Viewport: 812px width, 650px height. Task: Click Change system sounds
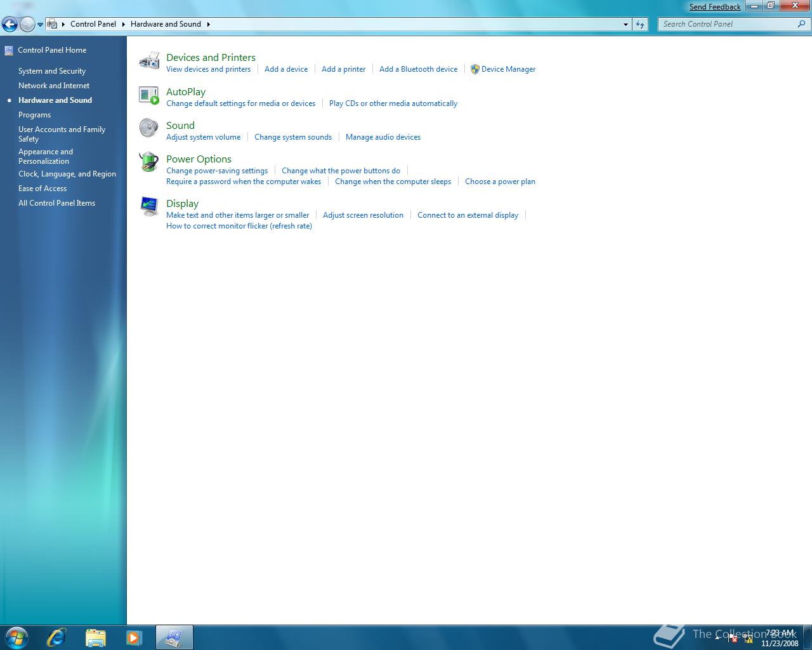point(293,137)
